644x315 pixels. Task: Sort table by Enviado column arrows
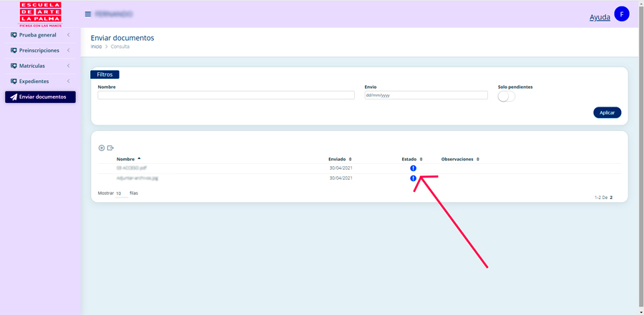click(x=350, y=159)
